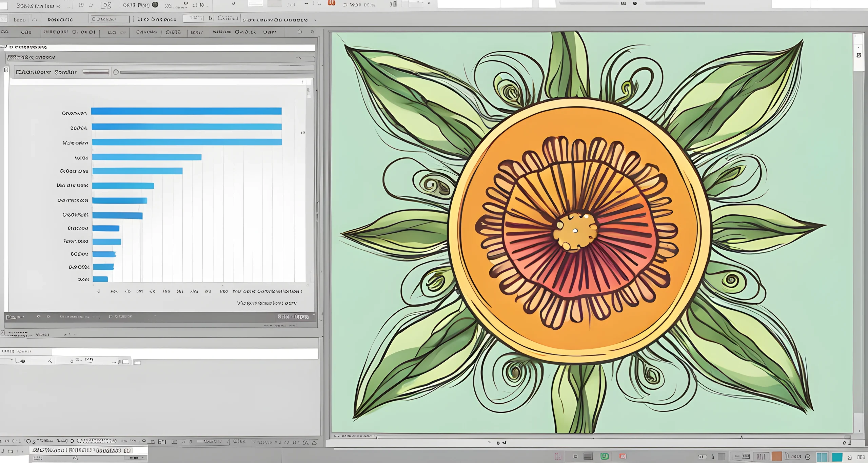The image size is (868, 463).
Task: Click the dark filled circle icon in top toolbar
Action: (x=155, y=5)
